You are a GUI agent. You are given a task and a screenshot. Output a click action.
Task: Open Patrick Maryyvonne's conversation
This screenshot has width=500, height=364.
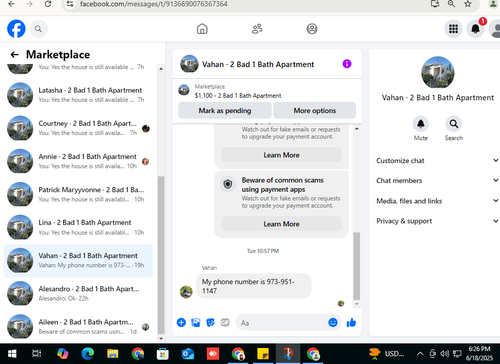(x=78, y=194)
